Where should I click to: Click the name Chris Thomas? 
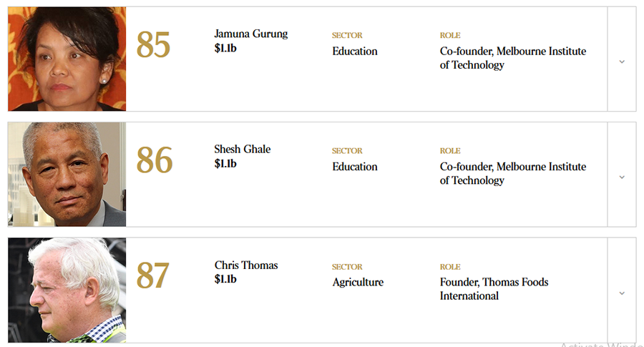[246, 265]
